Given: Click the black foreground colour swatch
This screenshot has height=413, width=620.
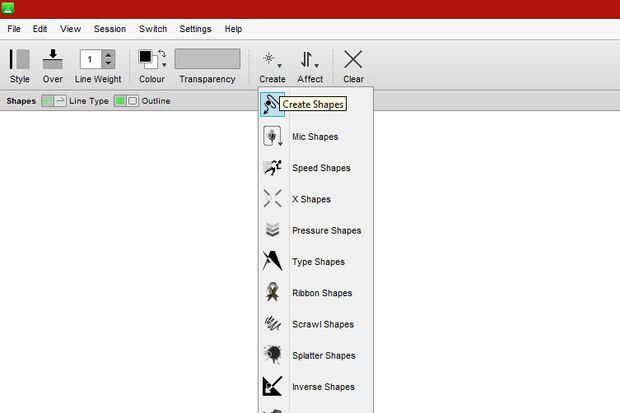Looking at the screenshot, I should coord(145,57).
